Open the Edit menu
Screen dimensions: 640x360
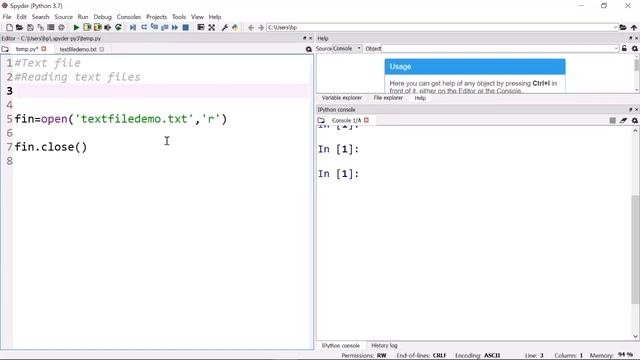tap(21, 17)
